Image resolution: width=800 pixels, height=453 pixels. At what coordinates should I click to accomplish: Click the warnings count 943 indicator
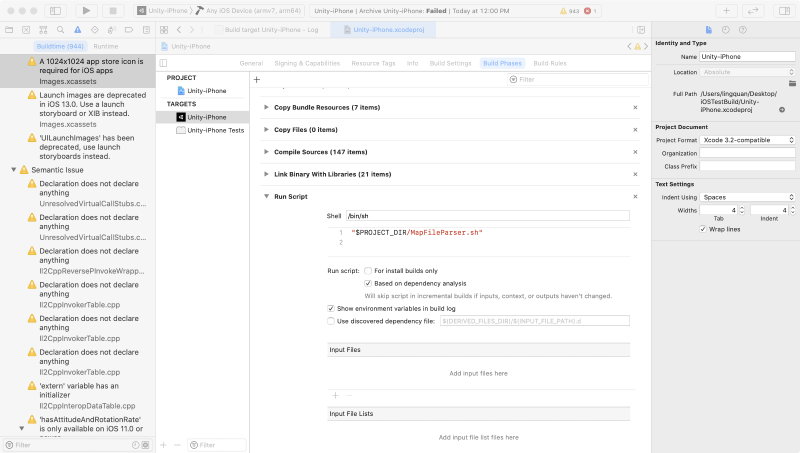[569, 10]
